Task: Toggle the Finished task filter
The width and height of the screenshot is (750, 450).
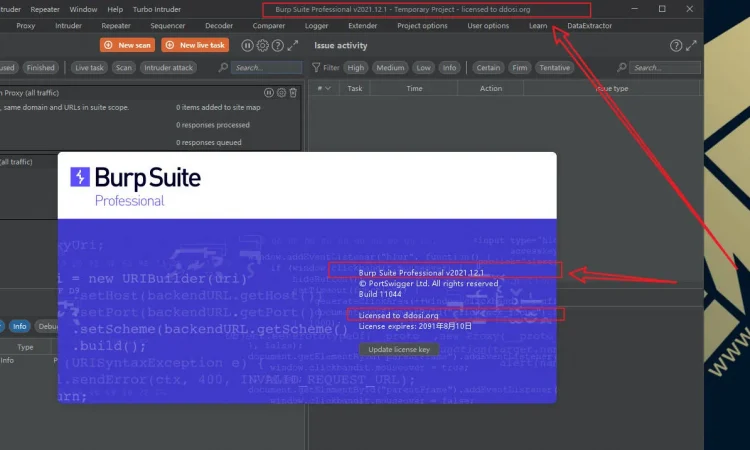Action: (x=41, y=67)
